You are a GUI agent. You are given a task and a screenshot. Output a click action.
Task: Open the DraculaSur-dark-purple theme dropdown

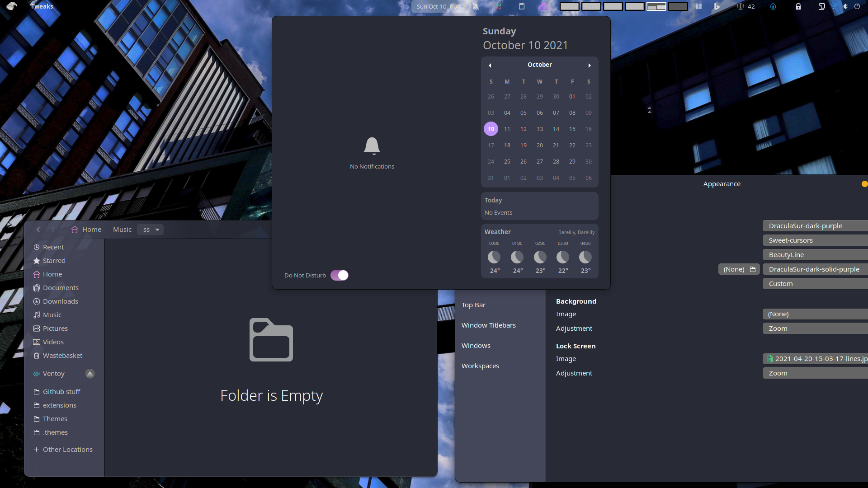(815, 226)
